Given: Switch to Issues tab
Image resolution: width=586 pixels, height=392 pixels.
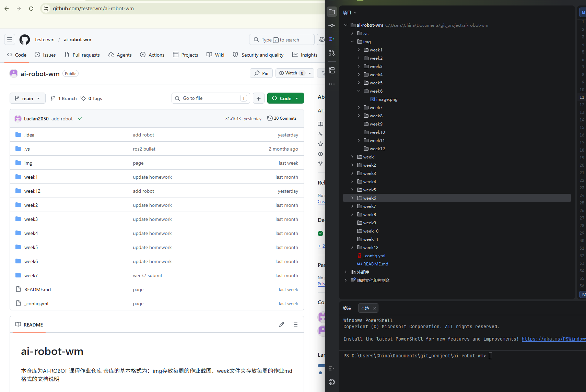Looking at the screenshot, I should point(45,55).
